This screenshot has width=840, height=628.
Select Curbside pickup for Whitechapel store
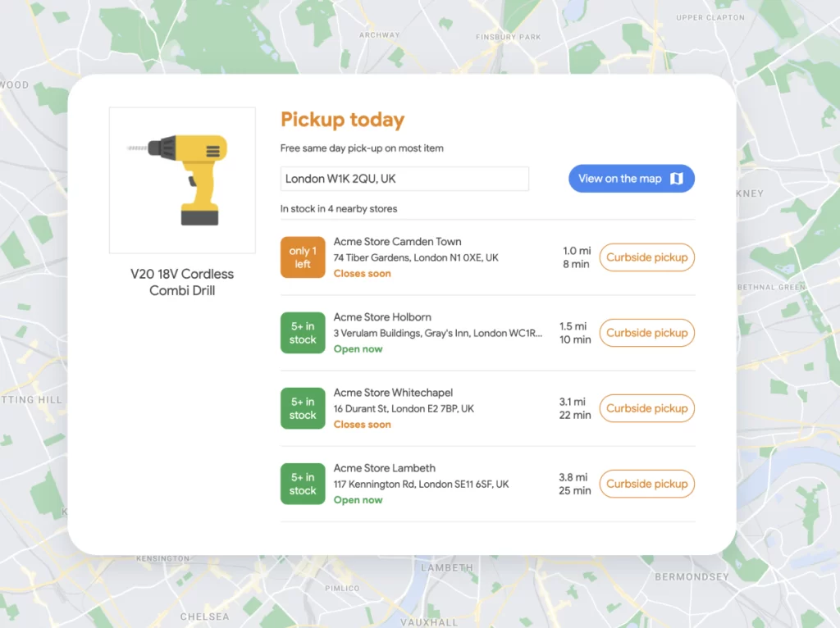[x=646, y=408]
